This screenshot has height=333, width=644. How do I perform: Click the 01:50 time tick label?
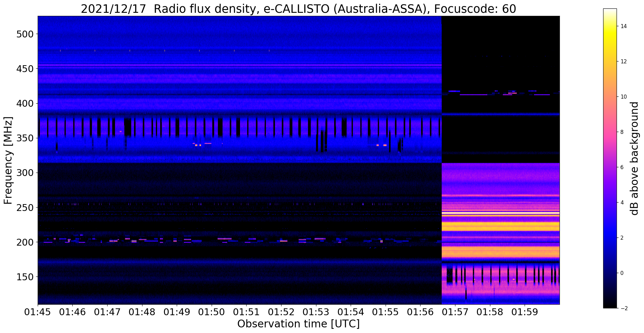[212, 312]
